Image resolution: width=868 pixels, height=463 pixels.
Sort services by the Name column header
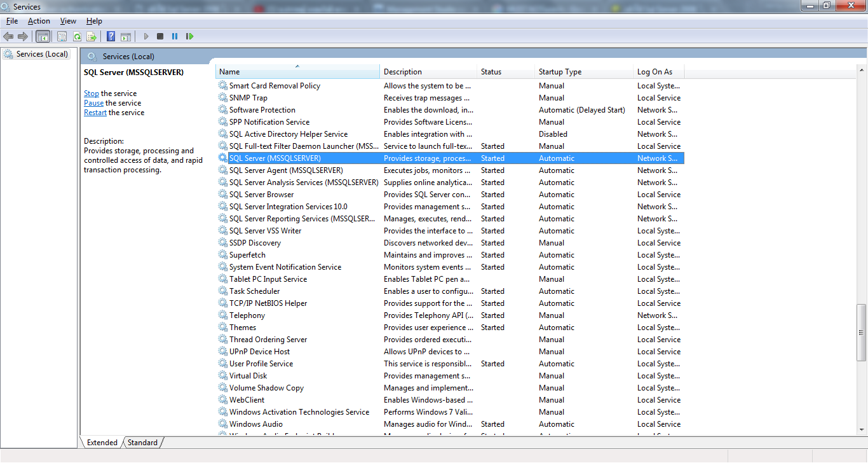[297, 71]
